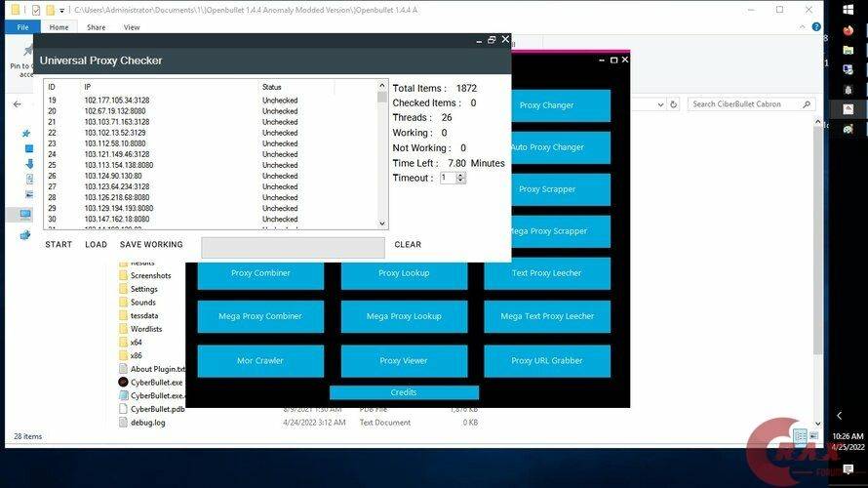
Task: Open the Proxy URL Grabber tool
Action: coord(547,360)
